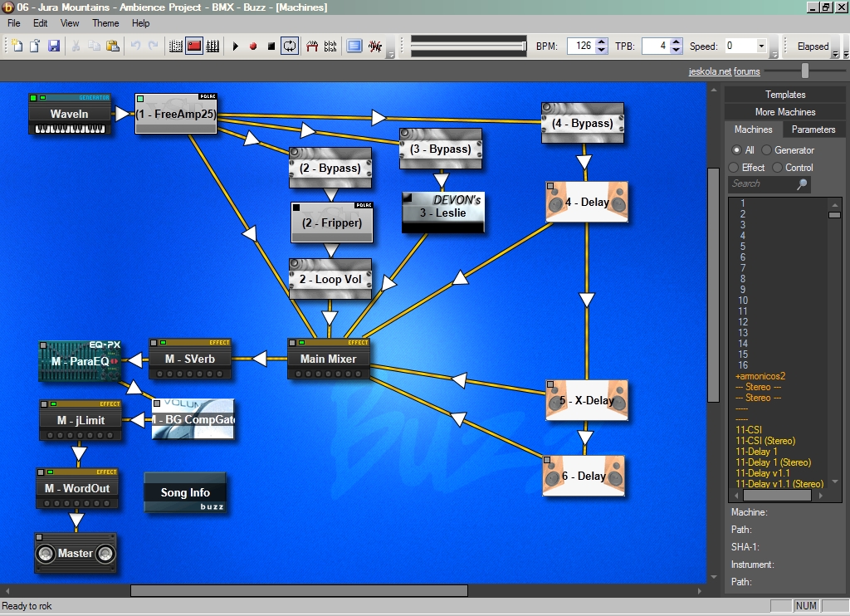Toggle the Loop playback icon

[x=290, y=46]
